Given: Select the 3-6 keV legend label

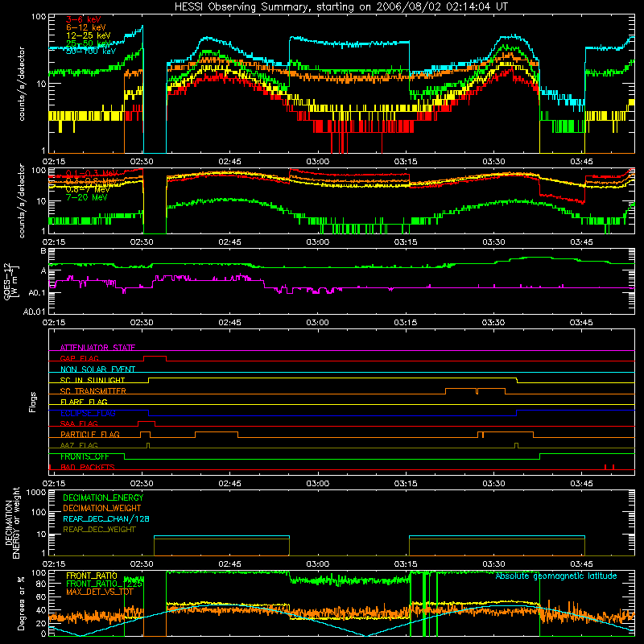Looking at the screenshot, I should (x=84, y=19).
